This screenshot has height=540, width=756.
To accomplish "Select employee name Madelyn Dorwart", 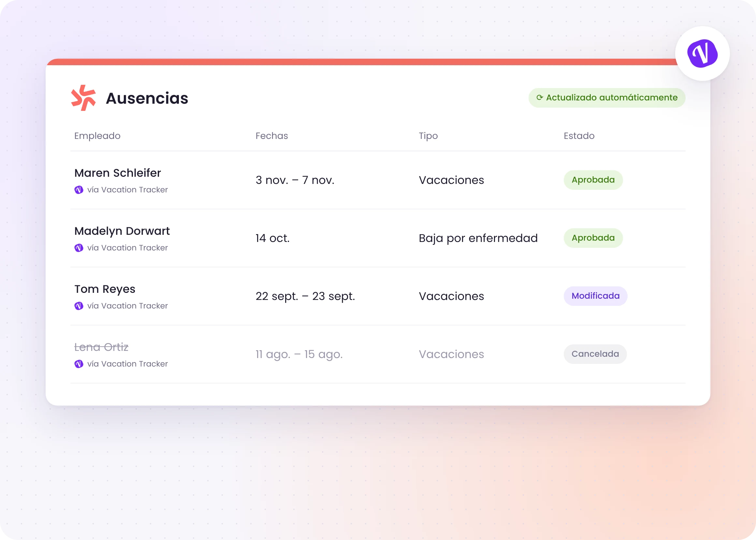I will [x=122, y=231].
